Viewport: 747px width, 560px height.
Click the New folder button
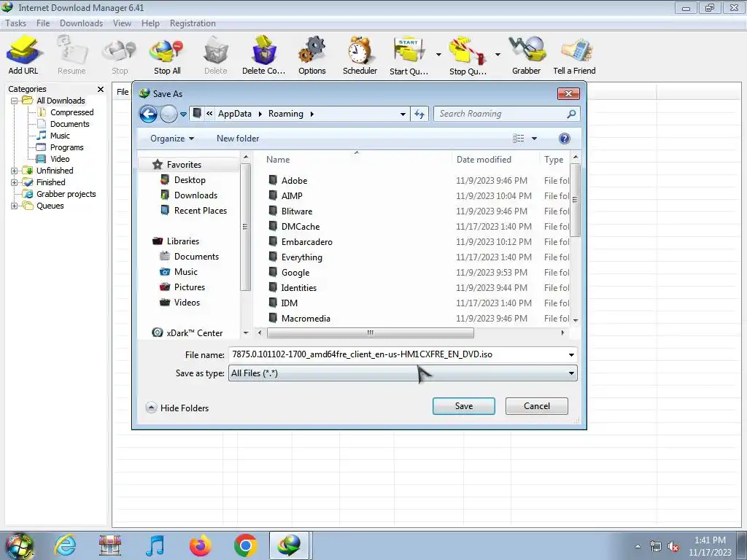(x=238, y=139)
